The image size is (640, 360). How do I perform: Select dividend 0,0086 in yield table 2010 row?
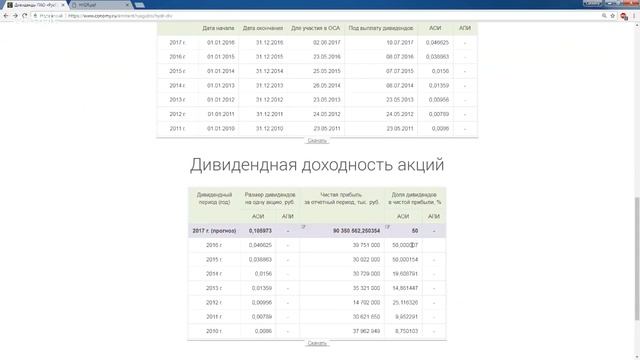click(263, 331)
